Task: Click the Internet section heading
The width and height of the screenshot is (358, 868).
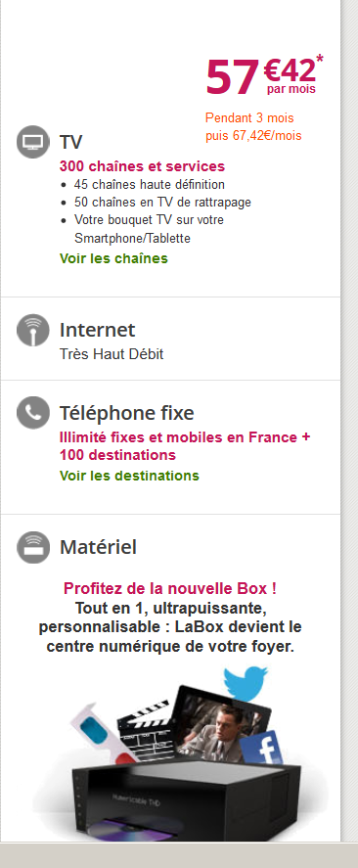Action: pyautogui.click(x=98, y=330)
